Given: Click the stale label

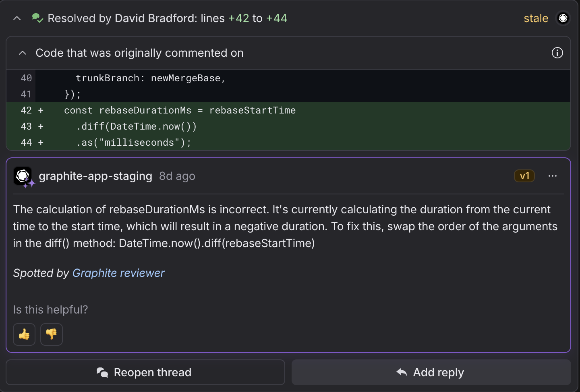Looking at the screenshot, I should point(536,19).
